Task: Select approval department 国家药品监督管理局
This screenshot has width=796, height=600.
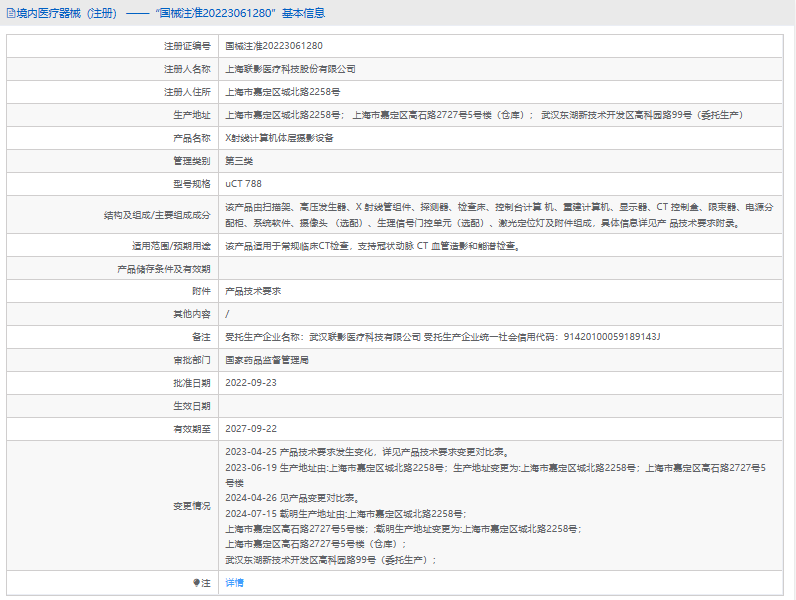Action: coord(267,360)
